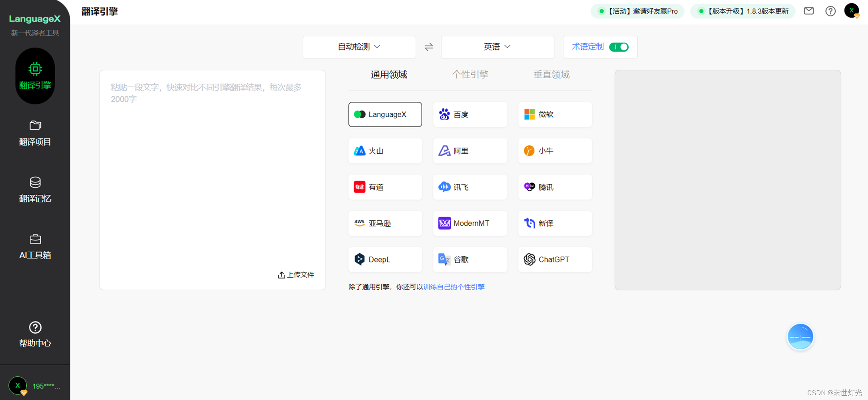Viewport: 868px width, 400px height.
Task: Select the ModernMT engine
Action: [x=470, y=223]
